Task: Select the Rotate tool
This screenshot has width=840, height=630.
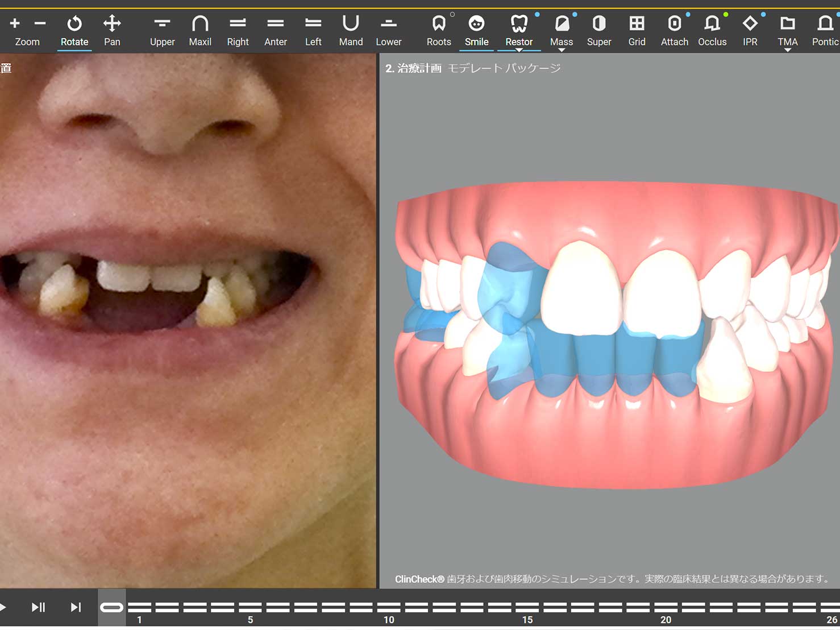Action: (x=74, y=31)
